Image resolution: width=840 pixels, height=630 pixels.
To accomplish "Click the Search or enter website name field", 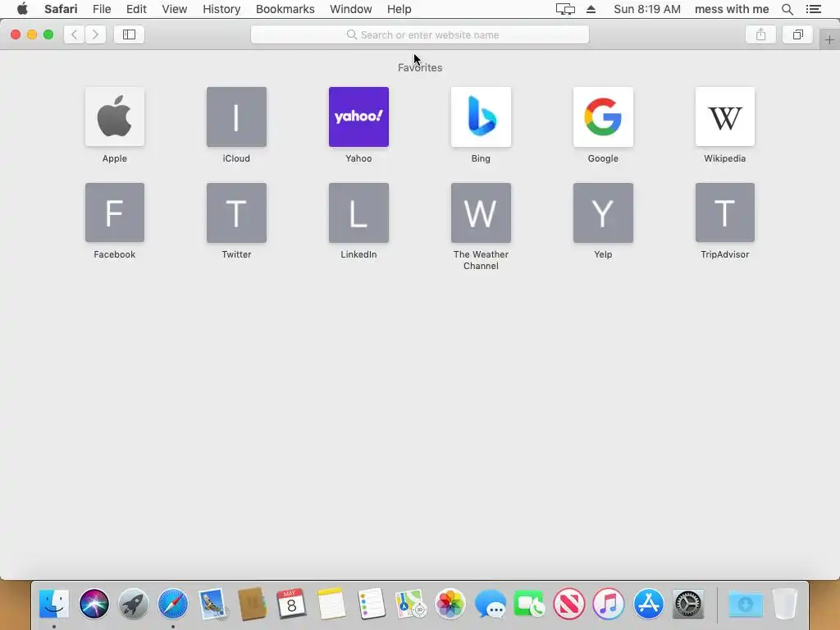I will pos(420,34).
